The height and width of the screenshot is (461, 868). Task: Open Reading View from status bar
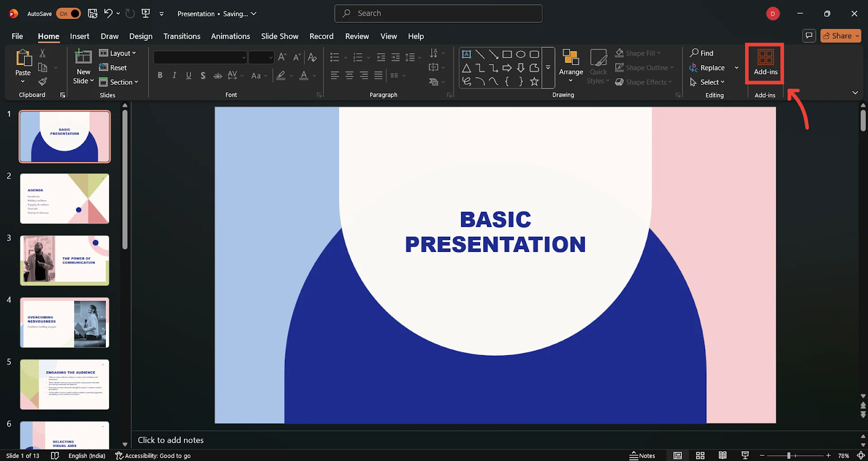click(723, 456)
